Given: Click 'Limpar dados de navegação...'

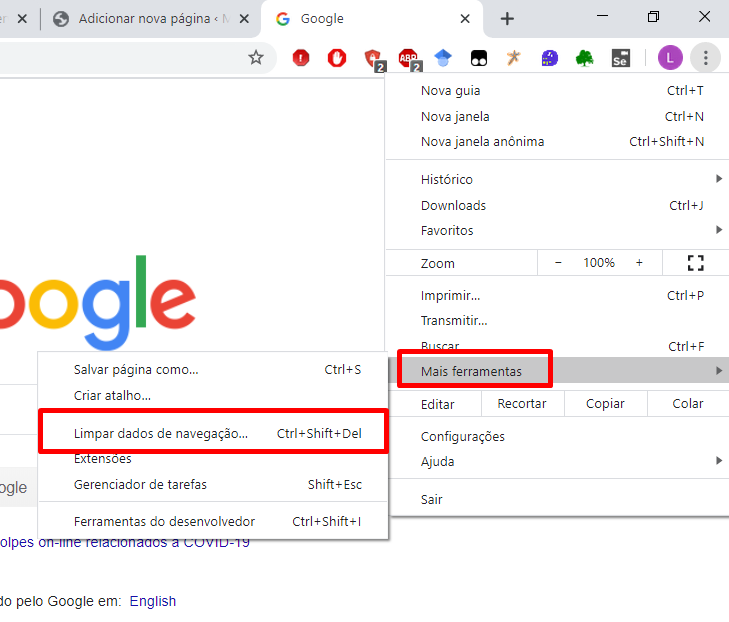Looking at the screenshot, I should tap(213, 433).
